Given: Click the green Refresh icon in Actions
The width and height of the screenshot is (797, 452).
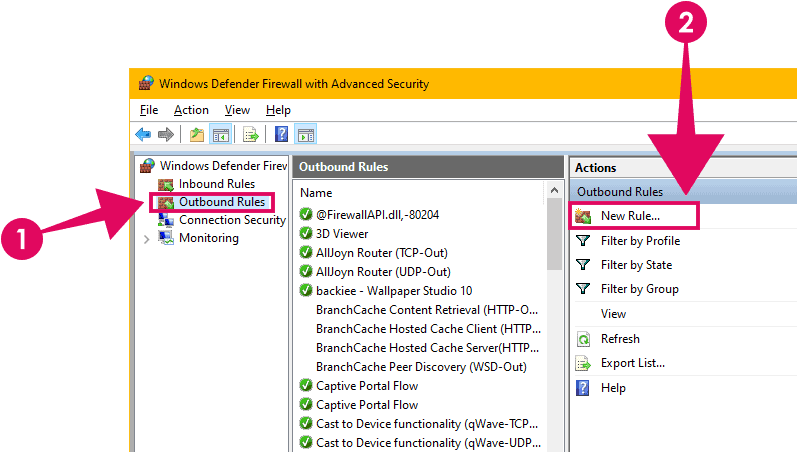Looking at the screenshot, I should (x=583, y=339).
